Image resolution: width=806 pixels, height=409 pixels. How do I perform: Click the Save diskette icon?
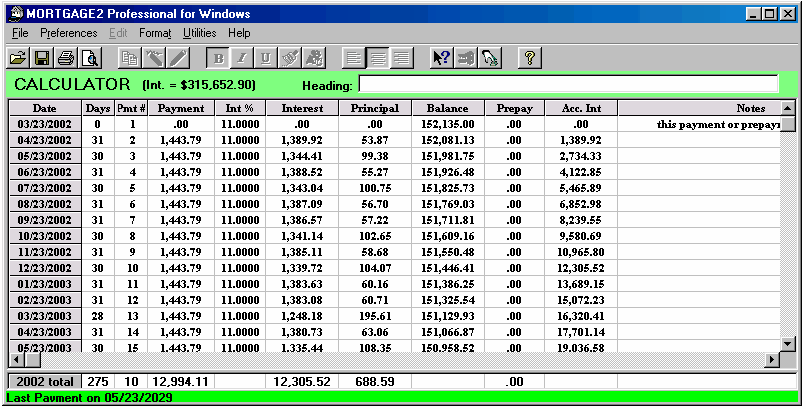pos(42,58)
